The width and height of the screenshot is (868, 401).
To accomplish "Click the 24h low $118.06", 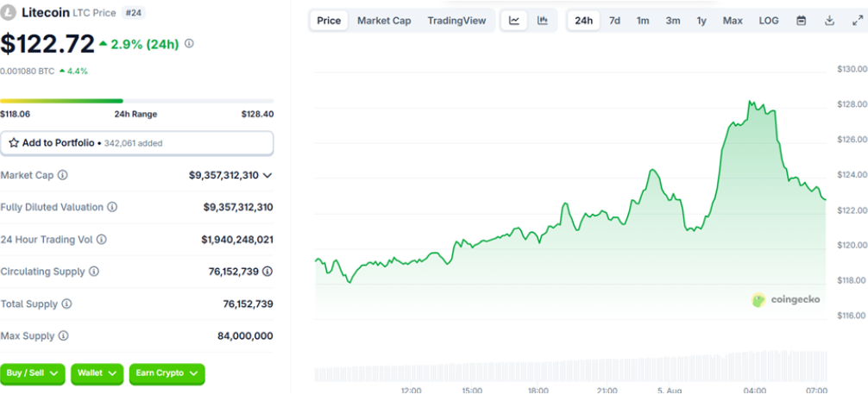I will click(x=15, y=114).
